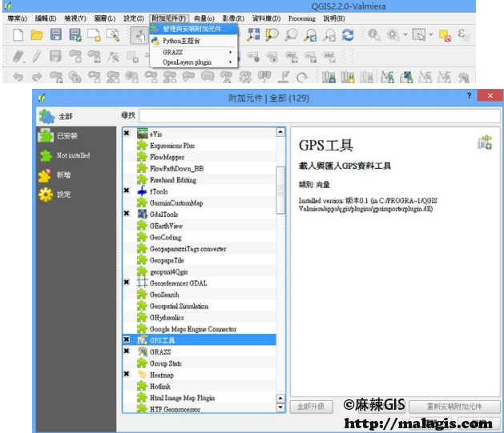Toggle the eVis plugin checkbox
Image resolution: width=504 pixels, height=433 pixels.
127,133
